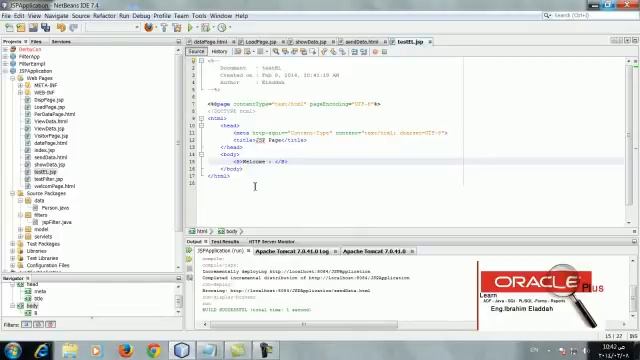This screenshot has width=640, height=360.
Task: Switch to the Services tab
Action: pyautogui.click(x=61, y=42)
